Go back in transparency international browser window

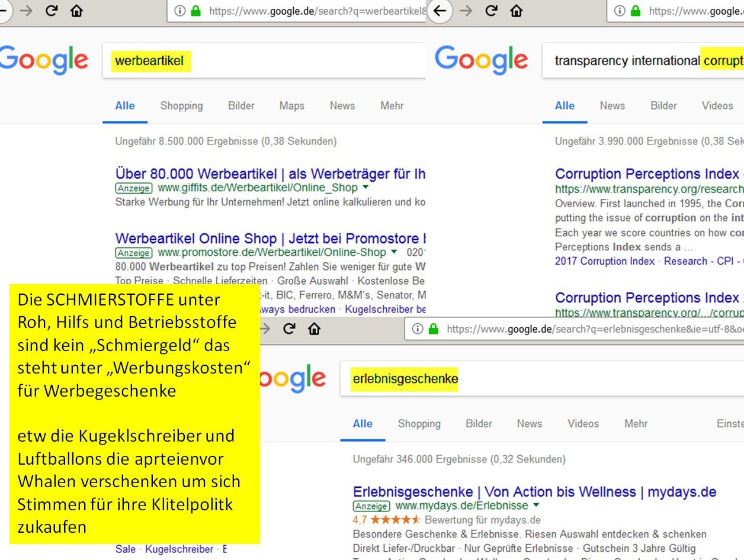pyautogui.click(x=440, y=11)
